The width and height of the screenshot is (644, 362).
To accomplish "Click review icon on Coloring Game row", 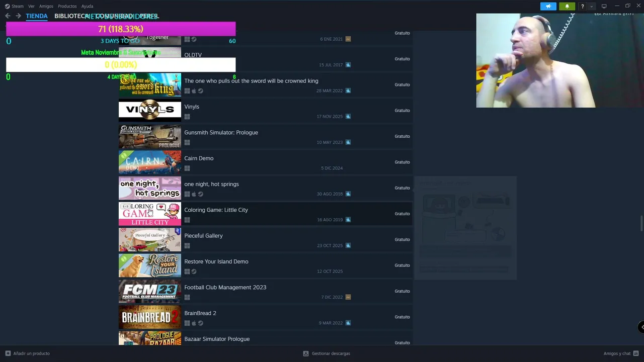I will pos(348,220).
